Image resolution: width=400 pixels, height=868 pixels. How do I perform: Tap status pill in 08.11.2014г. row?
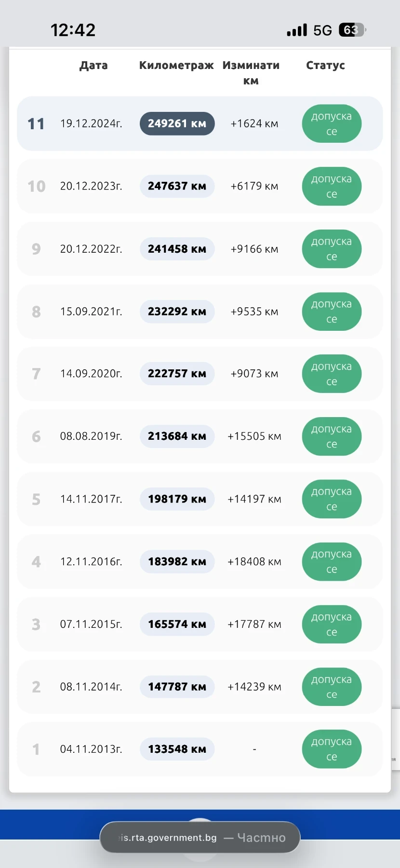[332, 687]
